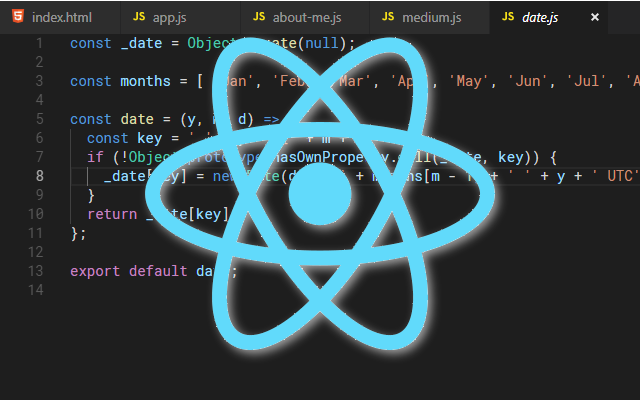Open the about-me.js tab
The image size is (640, 400).
click(x=305, y=18)
